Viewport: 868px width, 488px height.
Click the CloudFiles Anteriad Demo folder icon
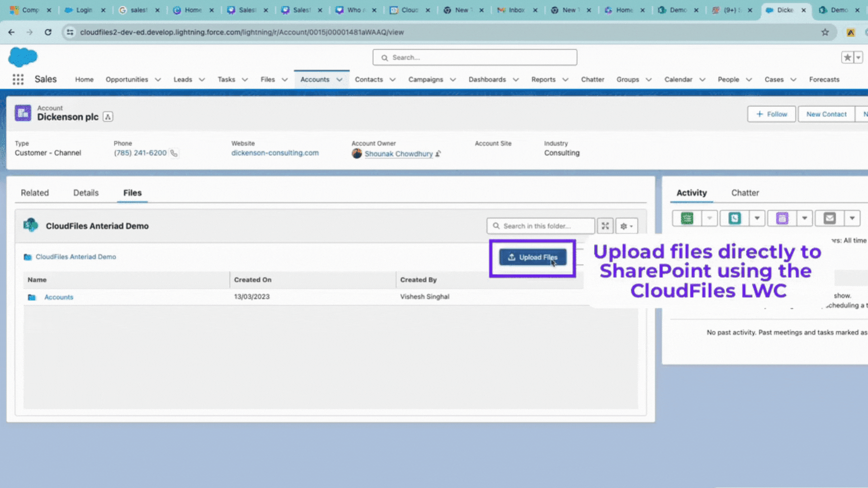(x=28, y=256)
